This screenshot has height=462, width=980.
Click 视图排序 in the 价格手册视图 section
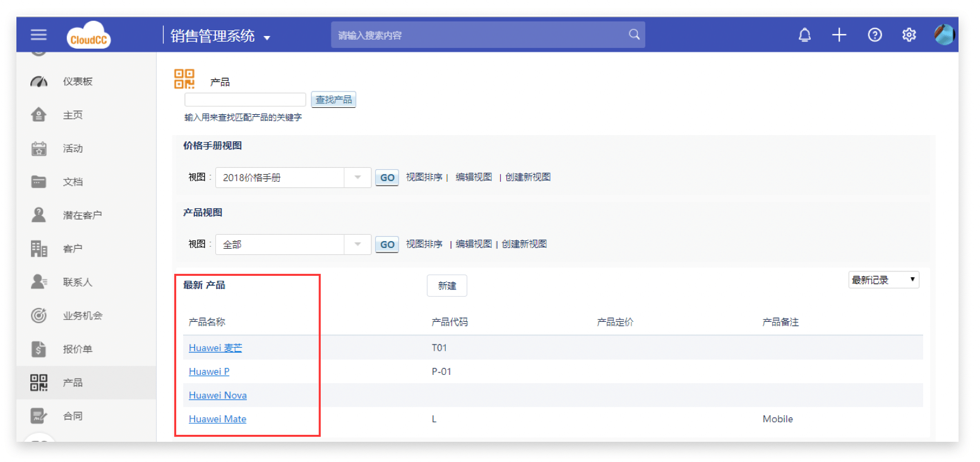[x=424, y=177]
